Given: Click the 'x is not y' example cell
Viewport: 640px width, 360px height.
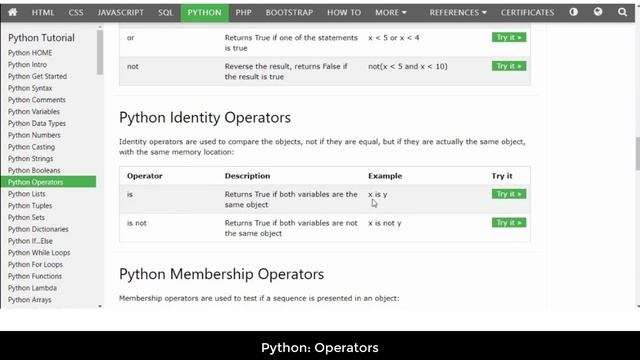Looking at the screenshot, I should (x=384, y=223).
